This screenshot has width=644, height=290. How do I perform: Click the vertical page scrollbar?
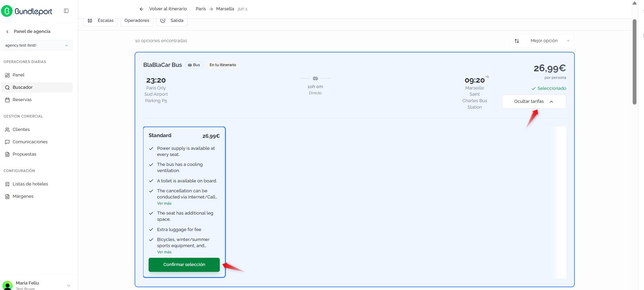pos(634,62)
